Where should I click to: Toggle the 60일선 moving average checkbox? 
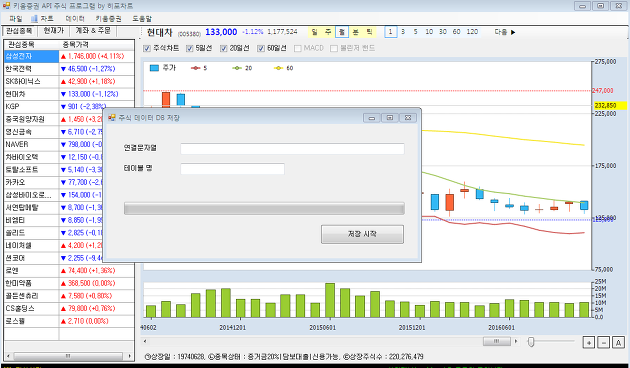click(261, 49)
